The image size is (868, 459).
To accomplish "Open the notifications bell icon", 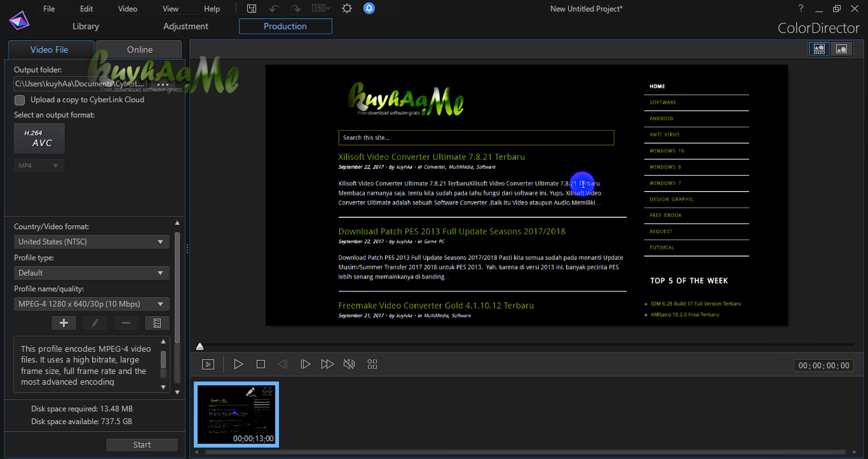I will tap(369, 8).
